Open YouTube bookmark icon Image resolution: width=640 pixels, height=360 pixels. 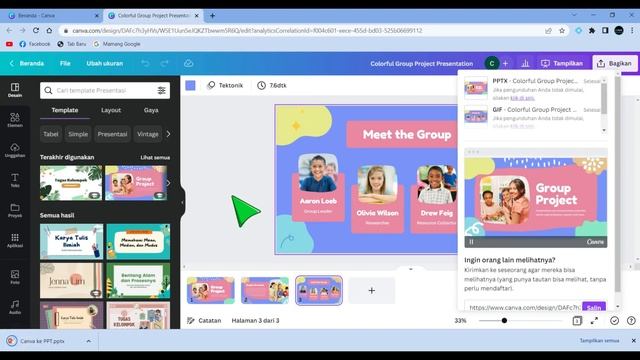9,44
